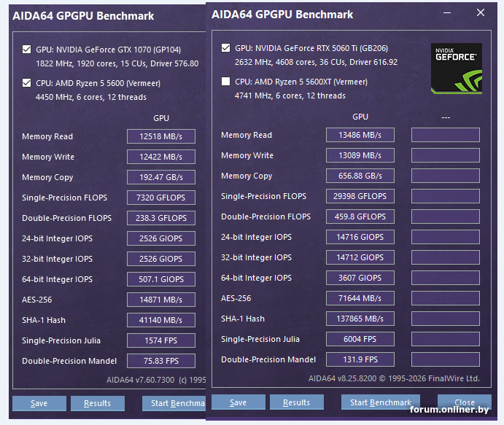Start Benchmark in right window
Image resolution: width=504 pixels, height=425 pixels.
(381, 402)
